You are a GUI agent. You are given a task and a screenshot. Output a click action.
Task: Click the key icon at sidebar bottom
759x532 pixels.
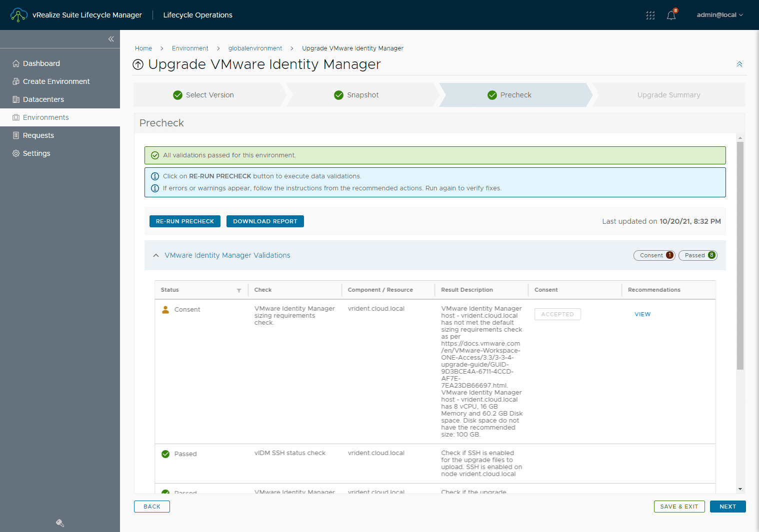[x=60, y=523]
